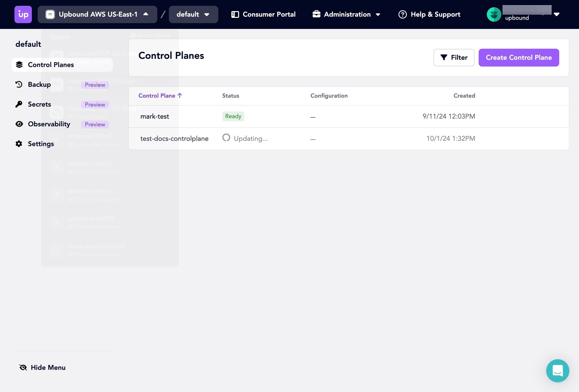Click the Administration briefcase icon
Screen dimensions: 579x392
coord(317,14)
